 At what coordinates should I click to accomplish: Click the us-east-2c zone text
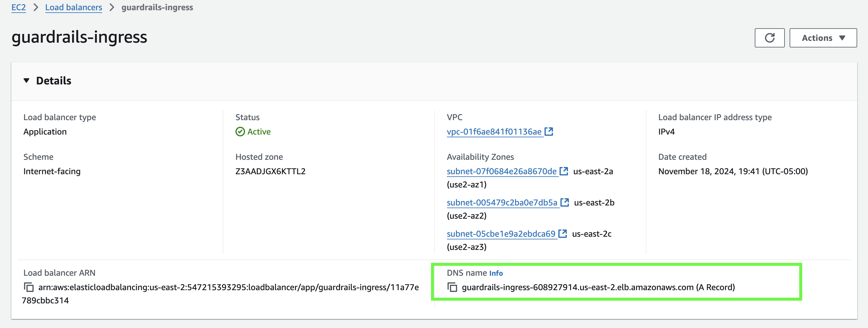[x=592, y=234]
